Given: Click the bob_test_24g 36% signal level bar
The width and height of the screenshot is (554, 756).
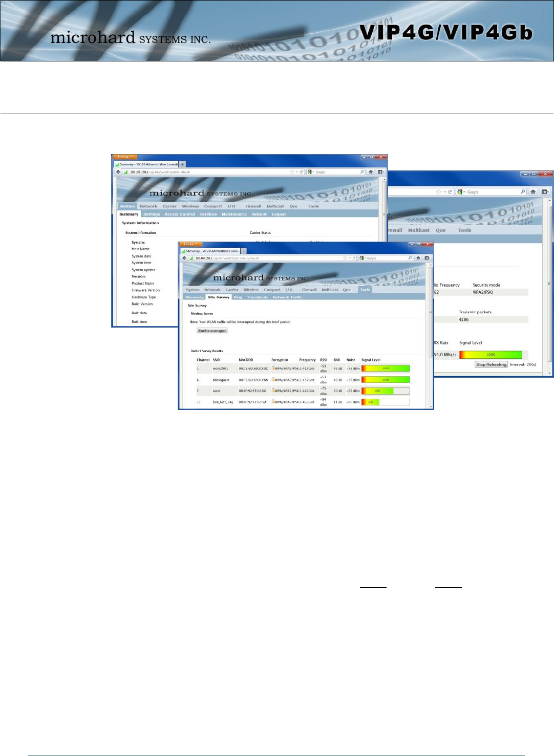Looking at the screenshot, I should tap(386, 402).
